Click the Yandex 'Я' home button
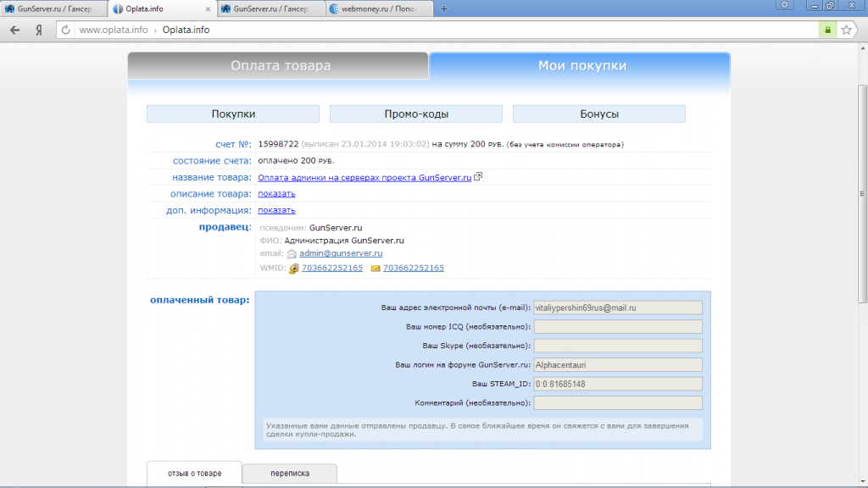The width and height of the screenshot is (868, 488). pos(39,30)
